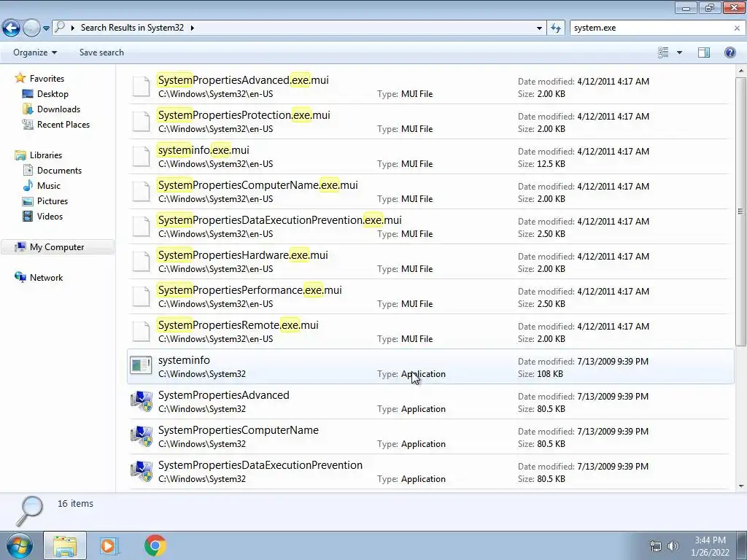
Task: Select the SystemPropertiesDataExecutionPrevention application name
Action: 260,465
